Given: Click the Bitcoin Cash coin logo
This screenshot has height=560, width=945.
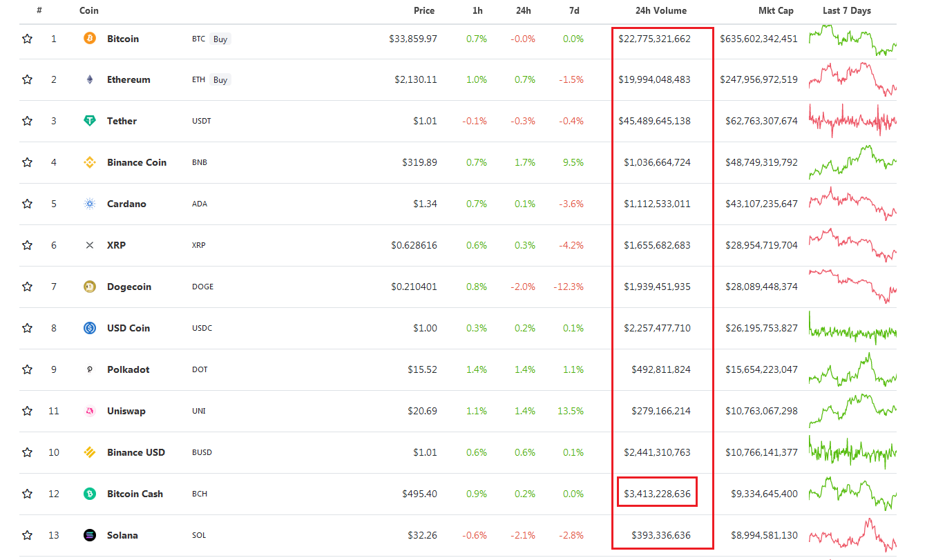Looking at the screenshot, I should point(90,494).
